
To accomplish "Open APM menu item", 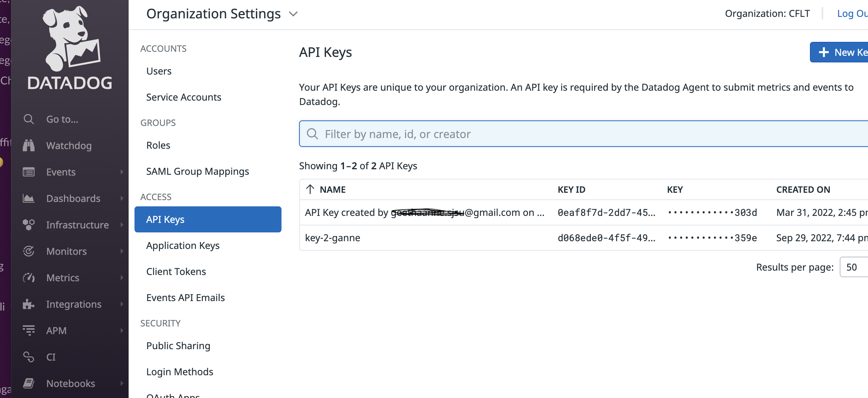I will (x=56, y=330).
